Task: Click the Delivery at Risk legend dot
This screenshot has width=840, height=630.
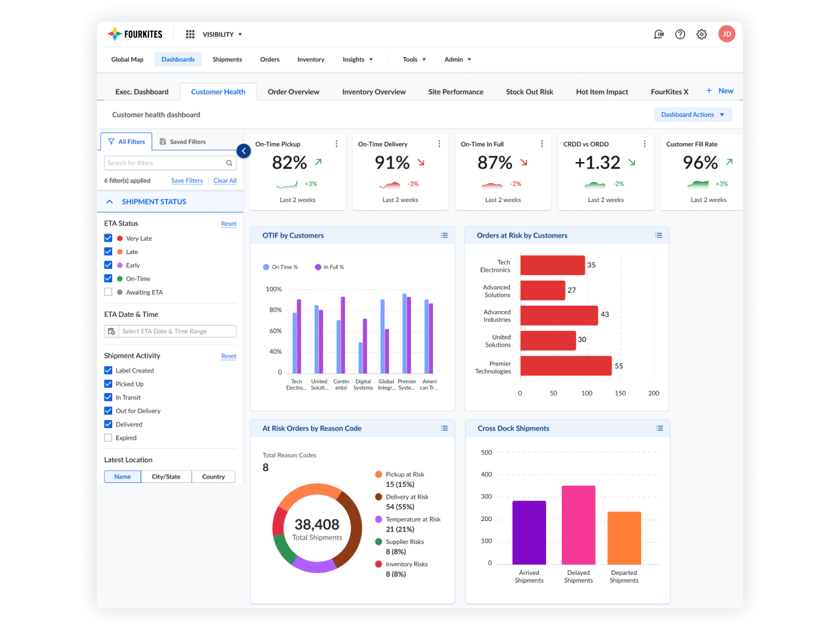Action: (379, 497)
